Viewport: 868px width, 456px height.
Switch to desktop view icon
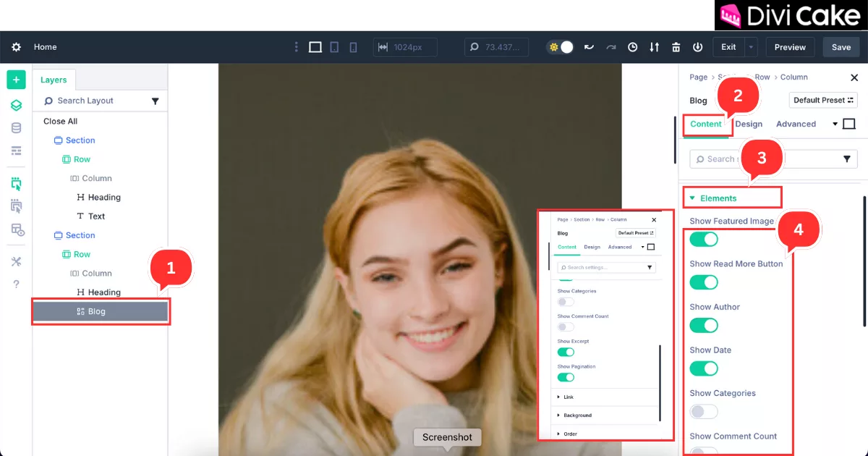pos(315,47)
